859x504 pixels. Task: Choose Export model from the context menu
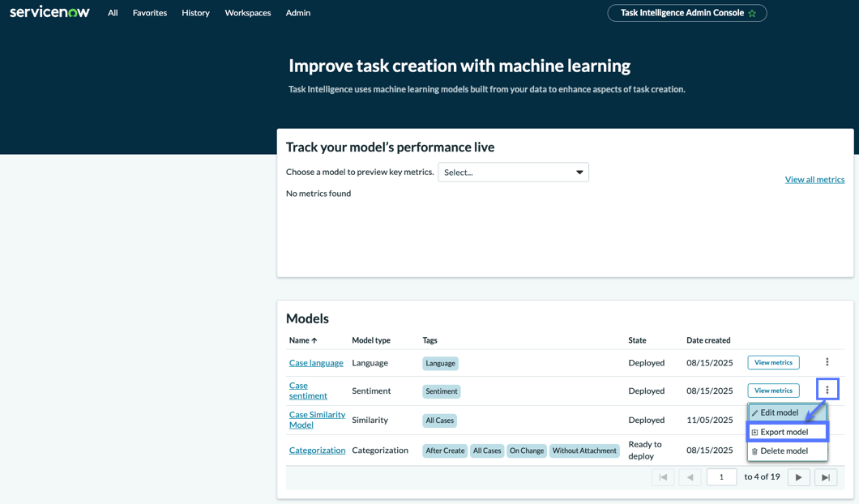[787, 432]
